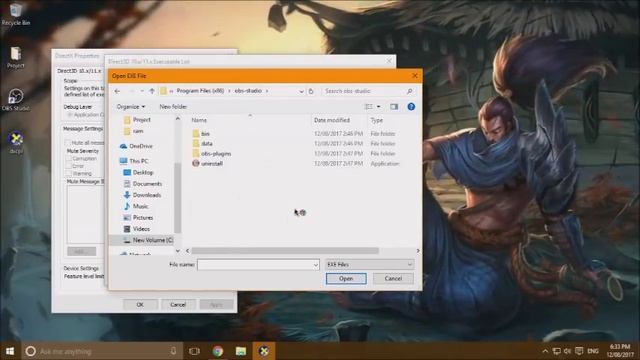Open the dxcpl desktop icon
Viewport: 640px width, 360px height.
pyautogui.click(x=16, y=142)
